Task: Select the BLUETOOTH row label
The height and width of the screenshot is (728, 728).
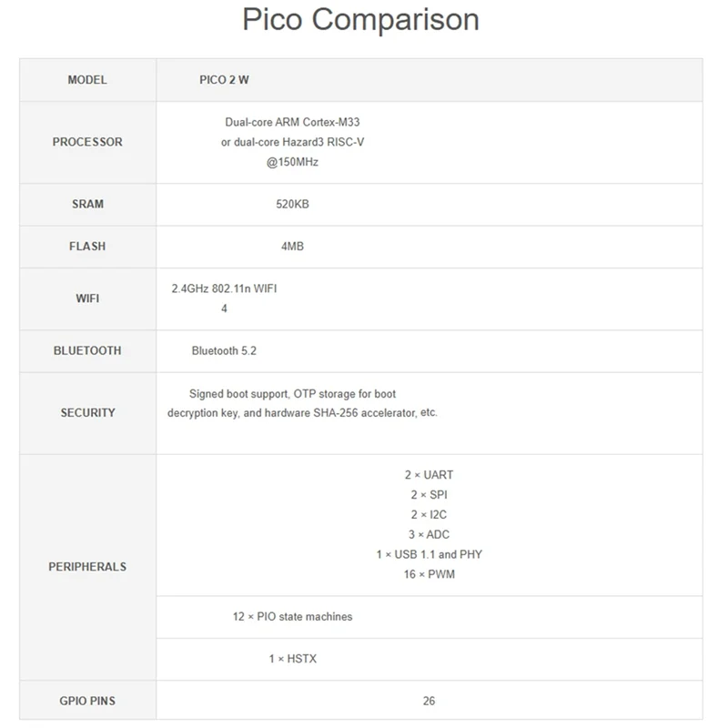Action: pyautogui.click(x=87, y=350)
